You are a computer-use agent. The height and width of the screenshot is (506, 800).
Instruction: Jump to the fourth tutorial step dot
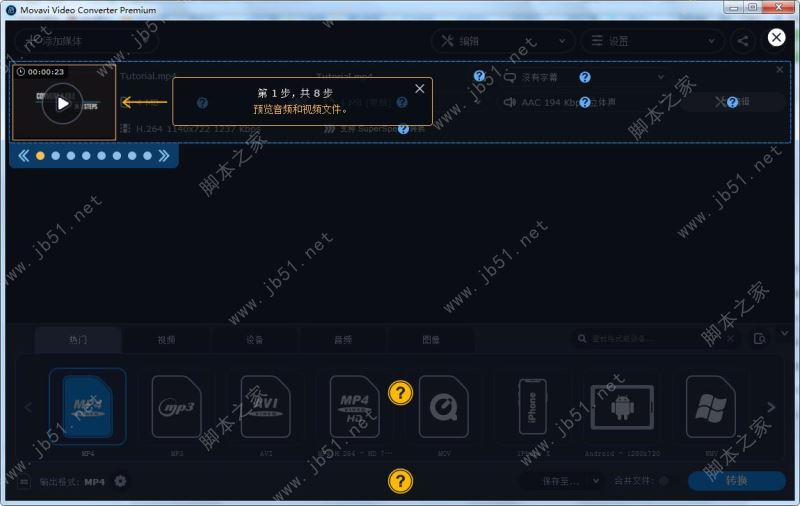click(86, 156)
